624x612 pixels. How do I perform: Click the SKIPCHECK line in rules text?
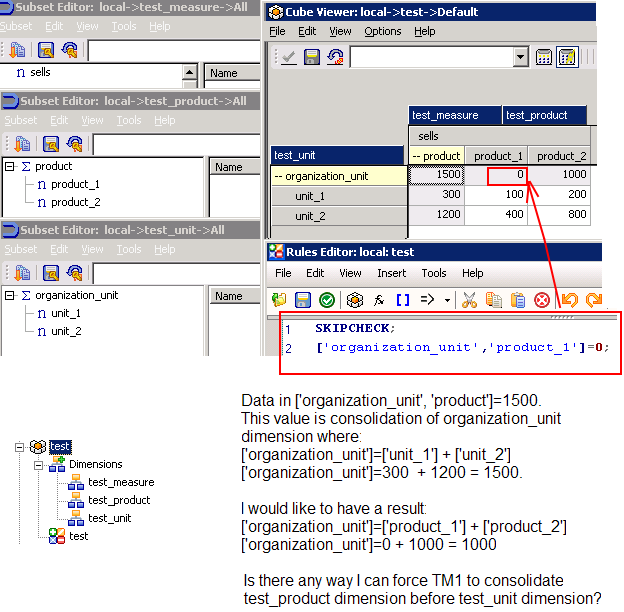[x=355, y=328]
